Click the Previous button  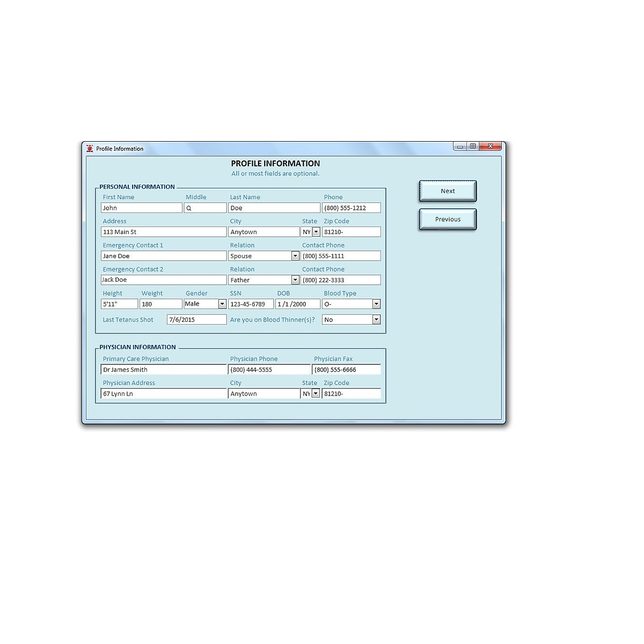click(x=448, y=219)
